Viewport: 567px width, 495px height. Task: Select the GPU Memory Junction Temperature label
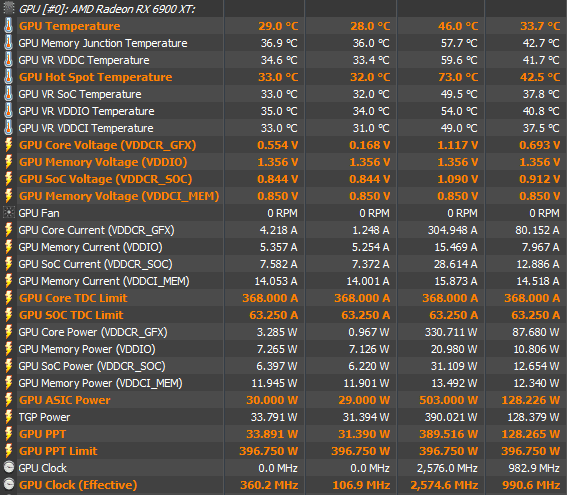(103, 43)
